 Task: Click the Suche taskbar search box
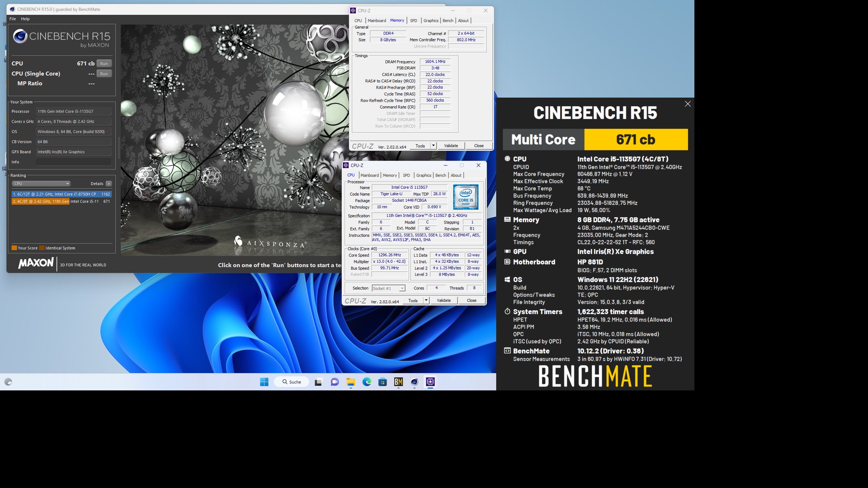pyautogui.click(x=292, y=382)
